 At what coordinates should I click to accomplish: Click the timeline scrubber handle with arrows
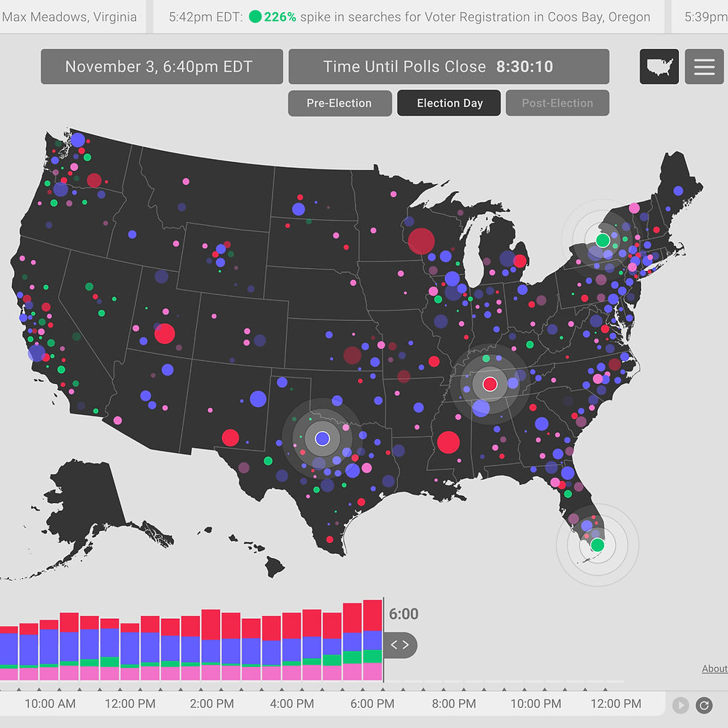pyautogui.click(x=400, y=645)
